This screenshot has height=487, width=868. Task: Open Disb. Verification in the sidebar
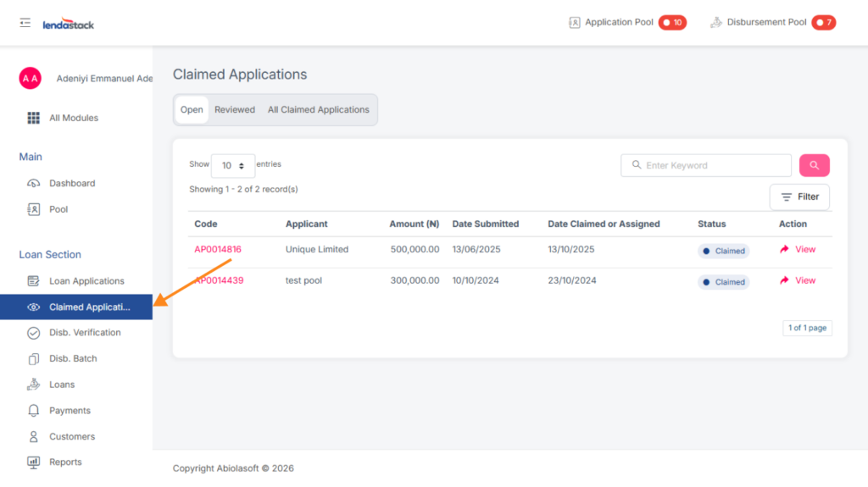pyautogui.click(x=84, y=333)
